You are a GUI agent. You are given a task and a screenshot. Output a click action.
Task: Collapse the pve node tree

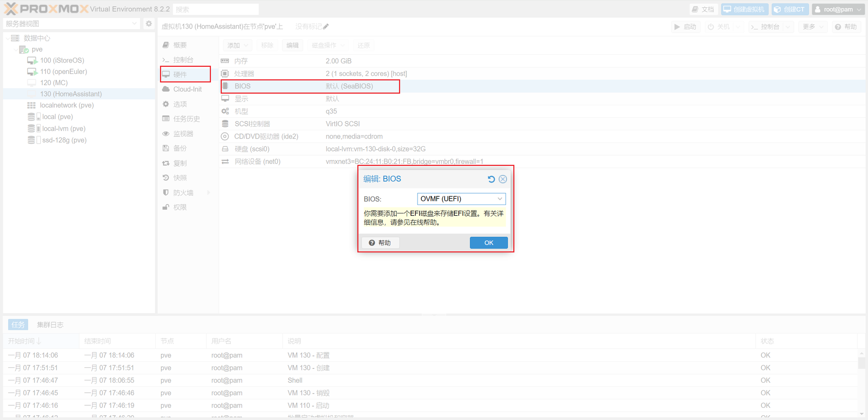coord(16,50)
